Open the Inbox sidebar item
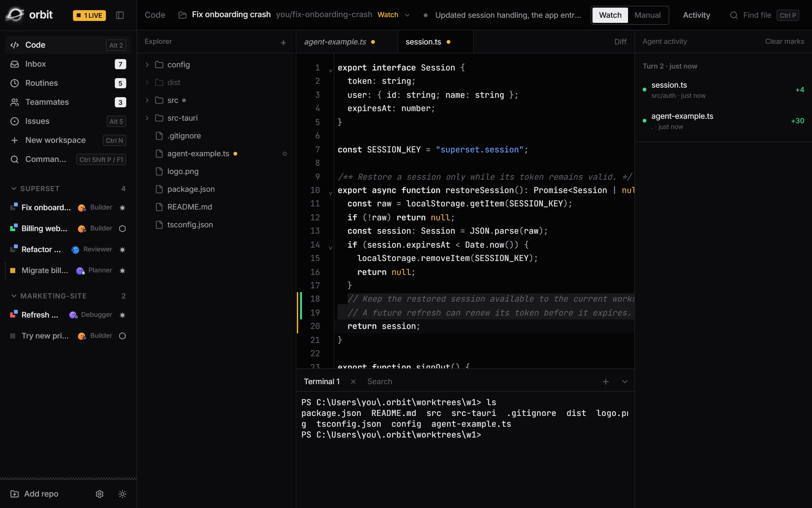Screen dimensions: 812x508 click(x=68, y=64)
